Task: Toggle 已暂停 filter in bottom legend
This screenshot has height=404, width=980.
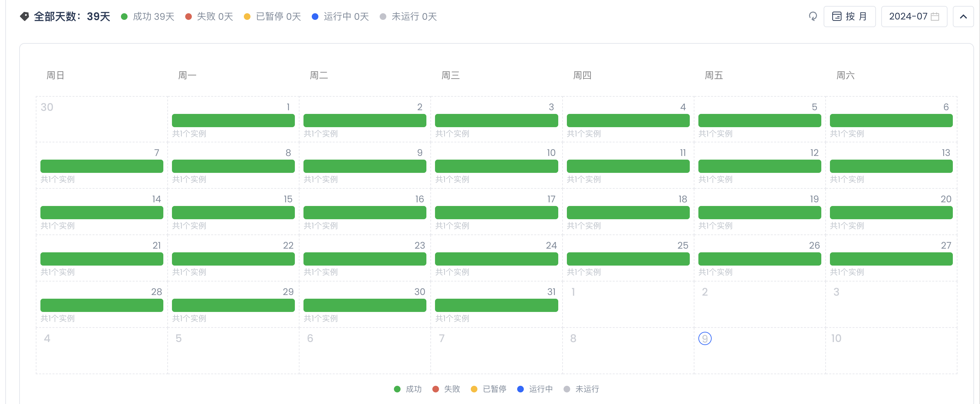Action: coord(488,389)
